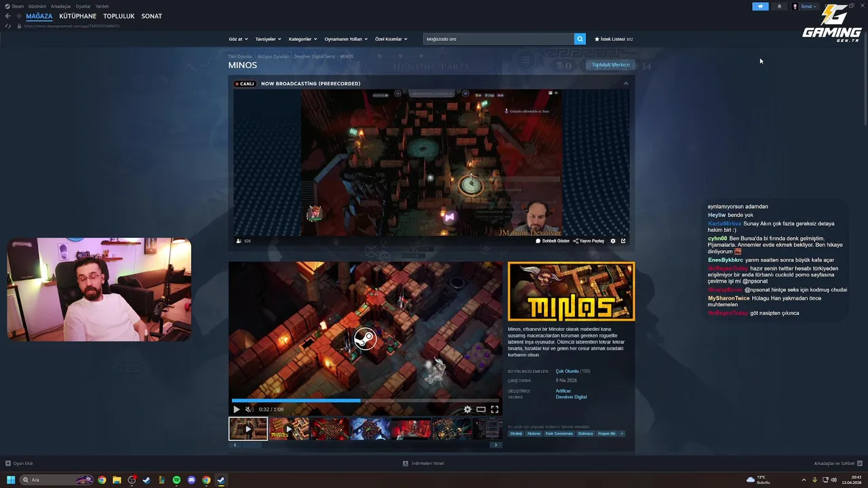This screenshot has width=868, height=488.
Task: Click Sohbeti Göster chat button
Action: tap(553, 241)
